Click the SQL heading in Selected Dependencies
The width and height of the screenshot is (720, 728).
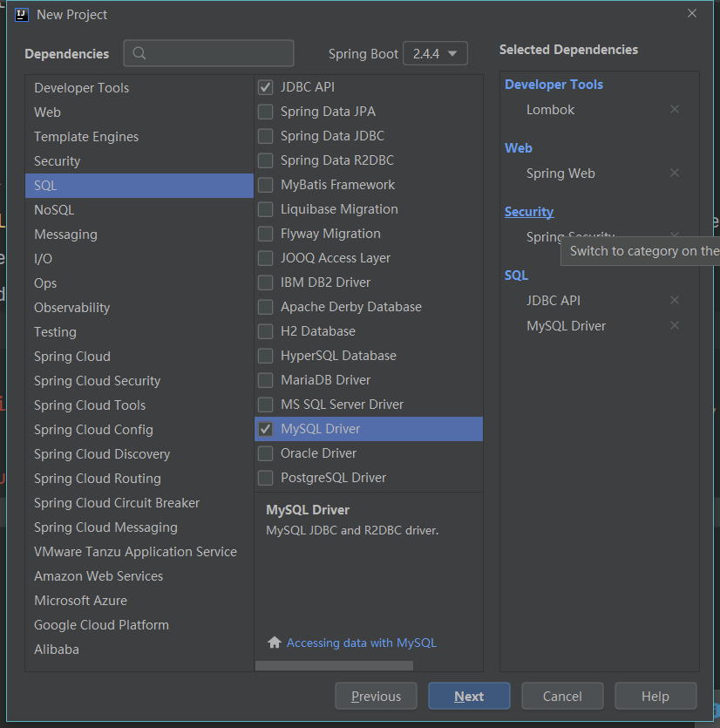tap(516, 276)
